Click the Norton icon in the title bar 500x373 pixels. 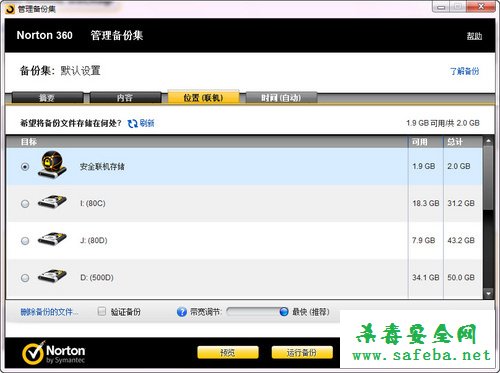(x=10, y=9)
